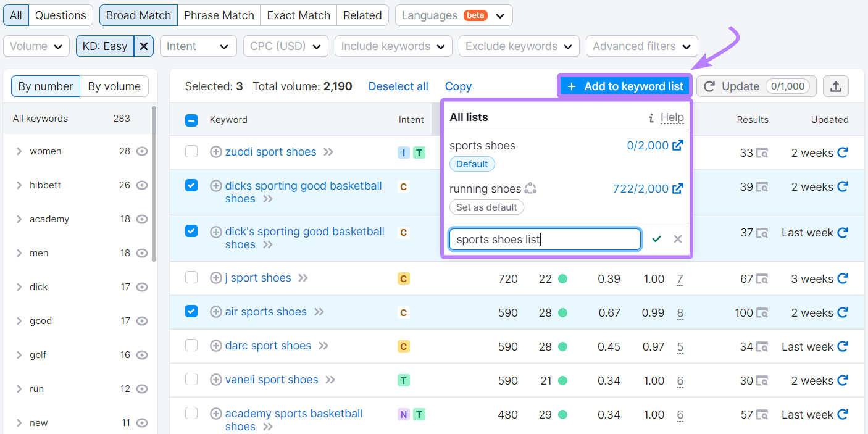Click the Deselect all link
Viewport: 868px width, 434px height.
click(x=398, y=86)
